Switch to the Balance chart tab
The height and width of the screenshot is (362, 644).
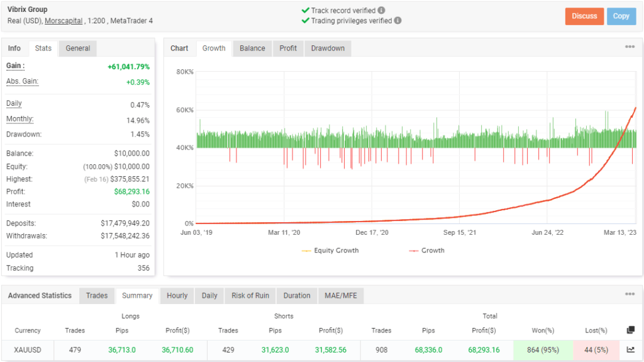tap(252, 48)
